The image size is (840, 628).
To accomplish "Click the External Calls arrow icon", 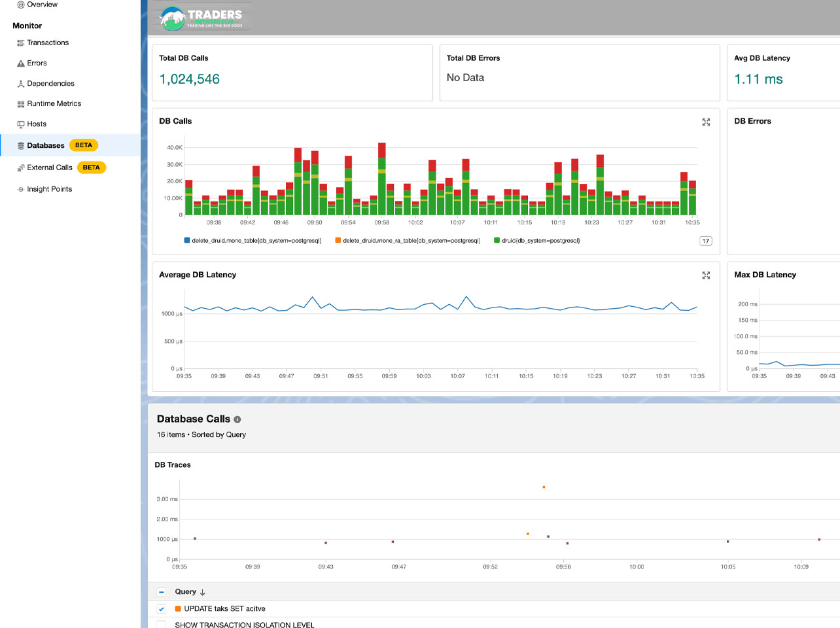I will pyautogui.click(x=21, y=168).
